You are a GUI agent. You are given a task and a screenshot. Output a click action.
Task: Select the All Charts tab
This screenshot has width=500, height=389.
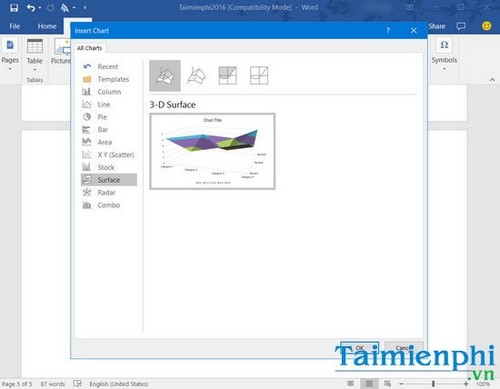89,48
